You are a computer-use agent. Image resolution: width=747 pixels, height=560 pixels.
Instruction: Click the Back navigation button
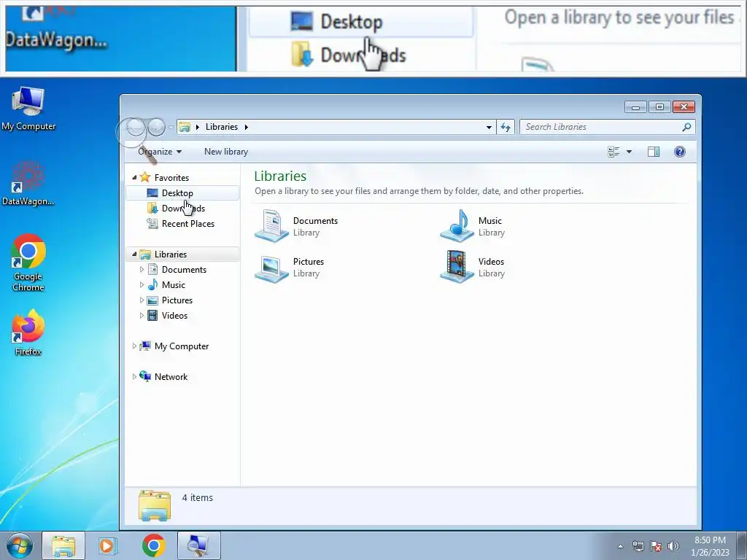coord(136,127)
